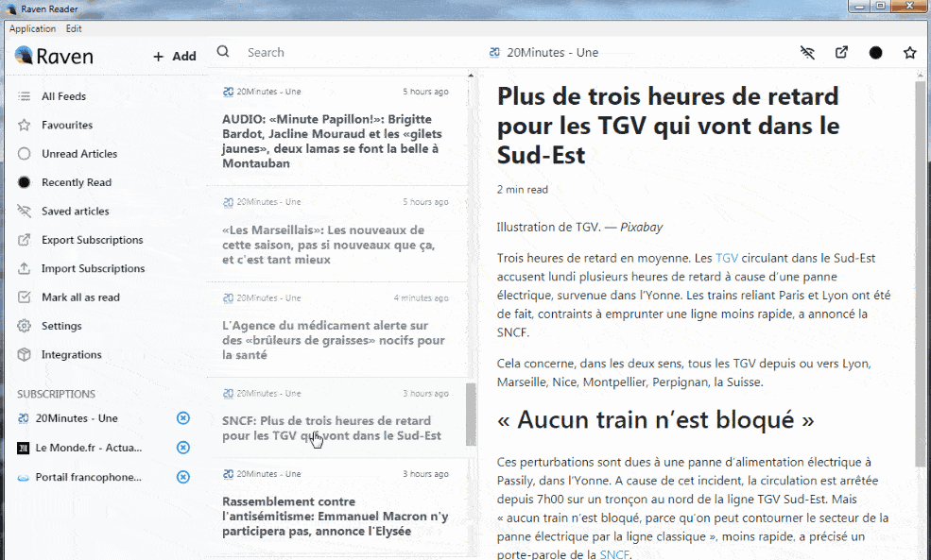Show All Feeds
This screenshot has width=931, height=560.
[x=63, y=96]
